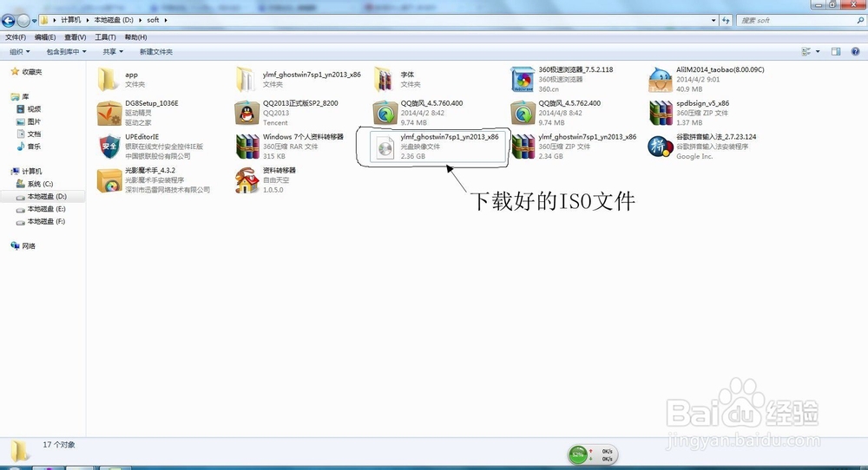Select 系统 (C:) drive in the sidebar
The width and height of the screenshot is (868, 470).
[x=40, y=184]
